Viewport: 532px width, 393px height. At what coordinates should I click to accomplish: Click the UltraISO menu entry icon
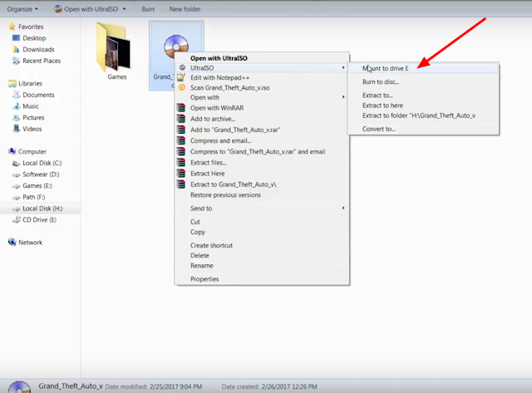pos(182,67)
